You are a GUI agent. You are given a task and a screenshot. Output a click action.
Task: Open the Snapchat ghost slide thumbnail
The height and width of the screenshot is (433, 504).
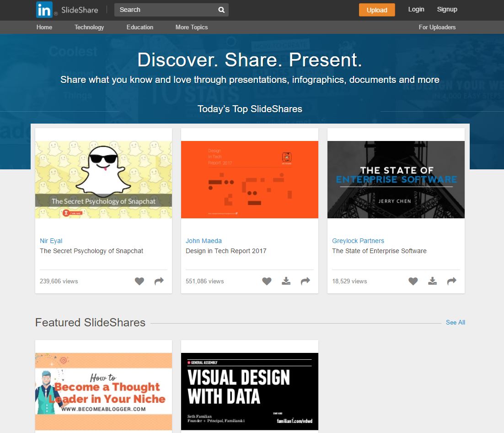click(x=103, y=179)
